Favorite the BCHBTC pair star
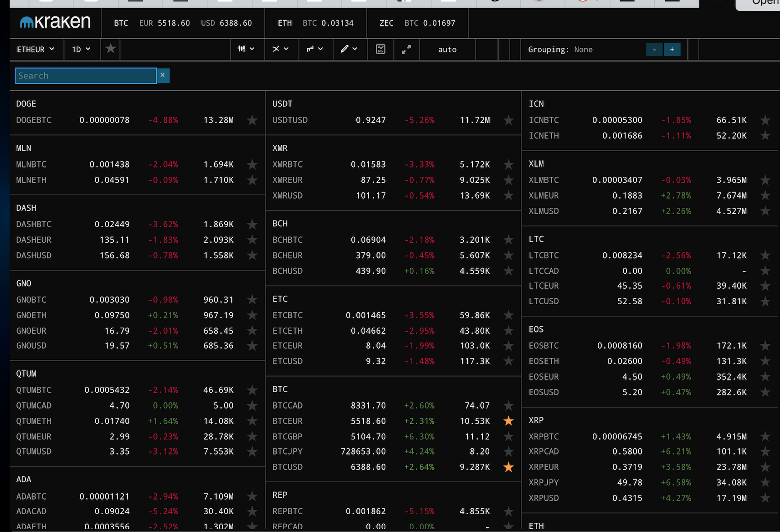Viewport: 780px width, 532px height. 508,240
